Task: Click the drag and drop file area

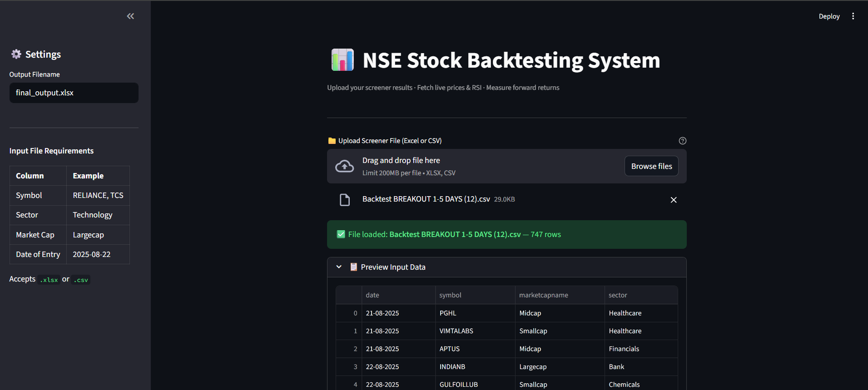Action: click(x=507, y=166)
